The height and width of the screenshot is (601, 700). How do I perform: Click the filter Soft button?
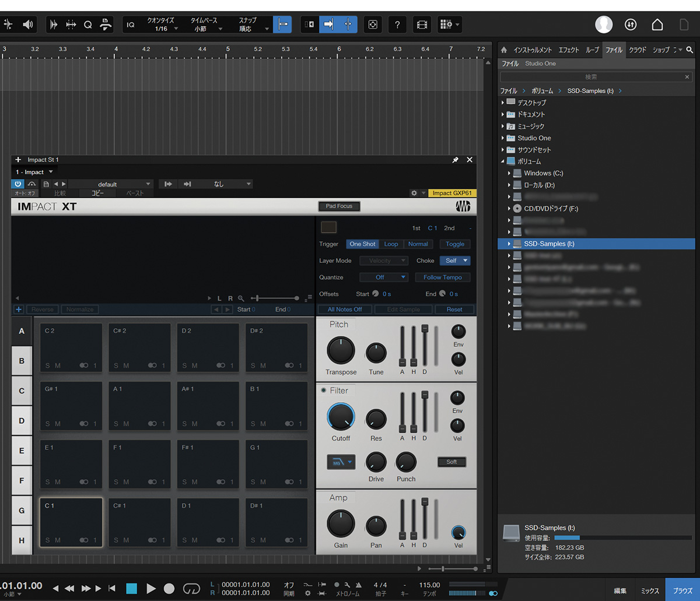tap(452, 462)
